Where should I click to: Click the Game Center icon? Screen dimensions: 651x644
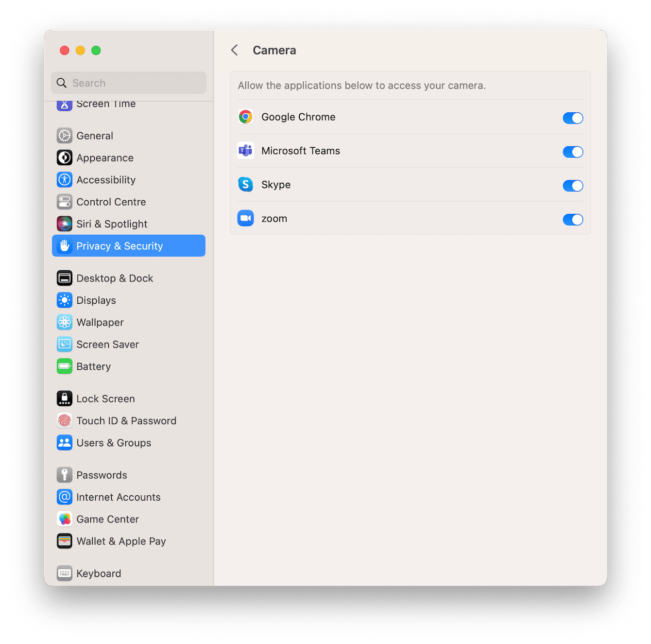(65, 519)
